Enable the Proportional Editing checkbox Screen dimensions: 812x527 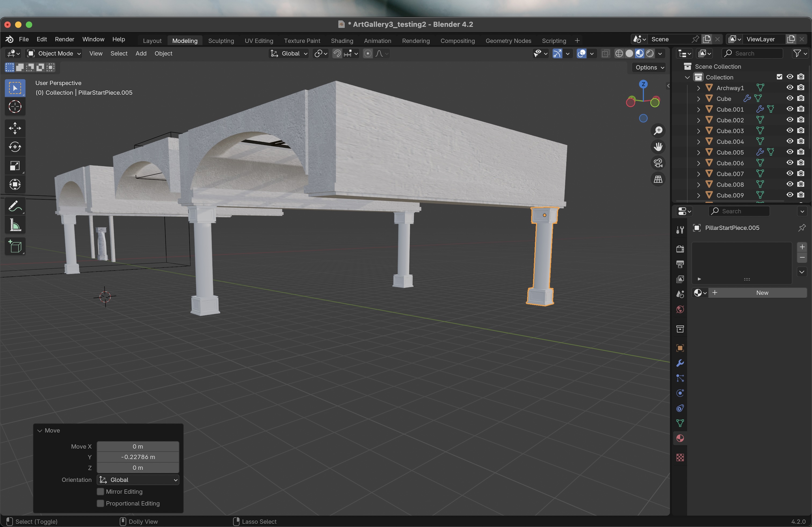100,503
